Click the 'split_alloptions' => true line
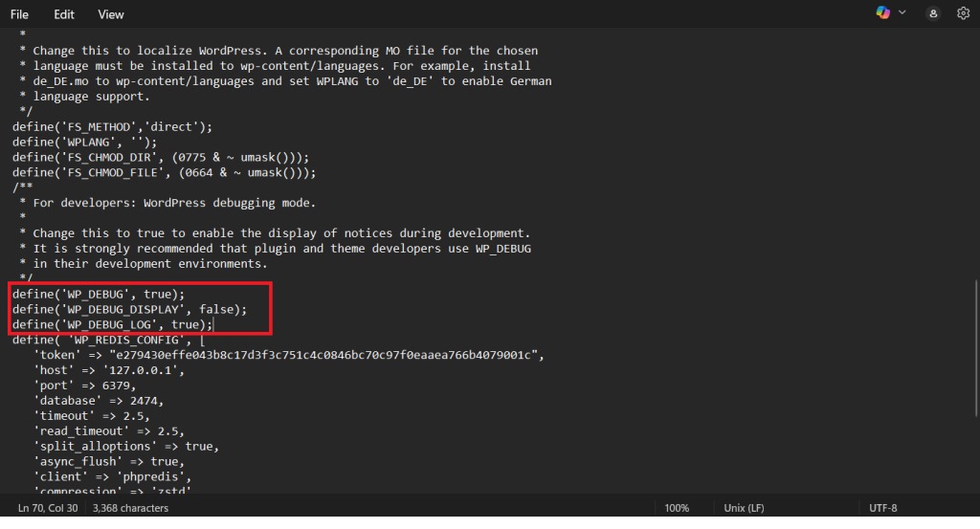The image size is (980, 529). pyautogui.click(x=126, y=446)
